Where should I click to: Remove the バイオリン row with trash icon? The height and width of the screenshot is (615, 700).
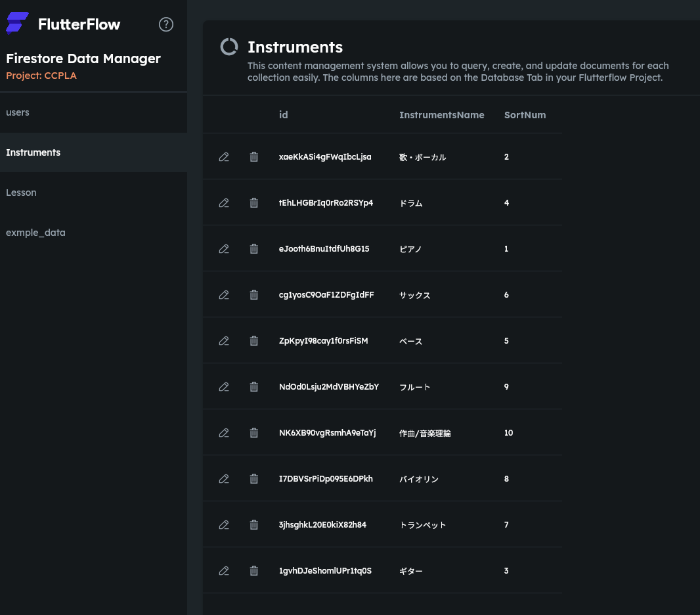(253, 479)
